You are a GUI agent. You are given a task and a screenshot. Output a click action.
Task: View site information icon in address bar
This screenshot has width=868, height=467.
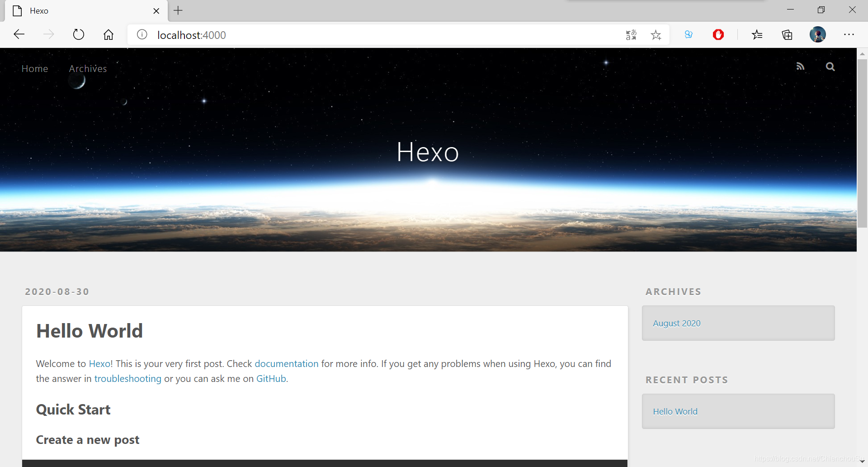pyautogui.click(x=142, y=34)
